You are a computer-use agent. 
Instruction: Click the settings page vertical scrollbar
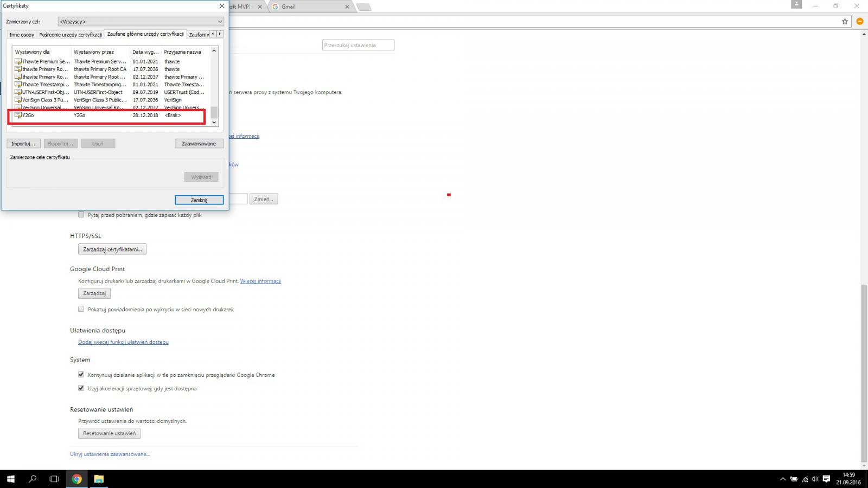click(864, 373)
